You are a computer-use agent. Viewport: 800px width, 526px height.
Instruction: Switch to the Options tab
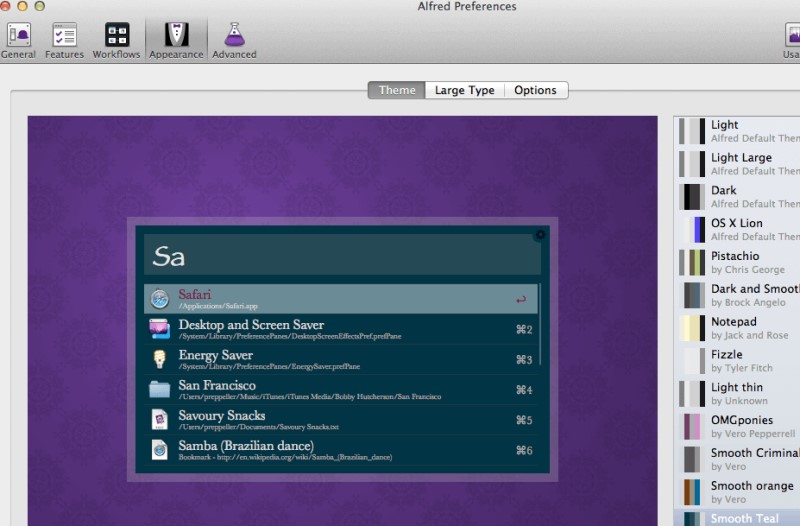535,90
